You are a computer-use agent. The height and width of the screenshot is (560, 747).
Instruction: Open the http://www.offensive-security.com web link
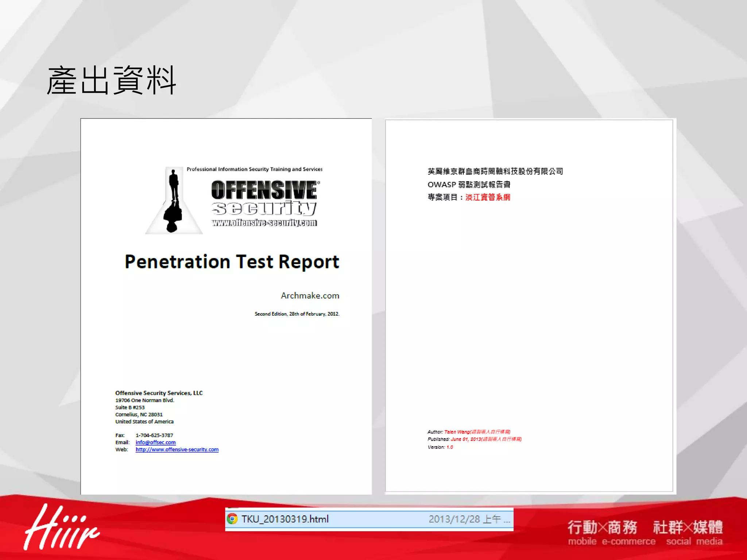[x=177, y=450]
